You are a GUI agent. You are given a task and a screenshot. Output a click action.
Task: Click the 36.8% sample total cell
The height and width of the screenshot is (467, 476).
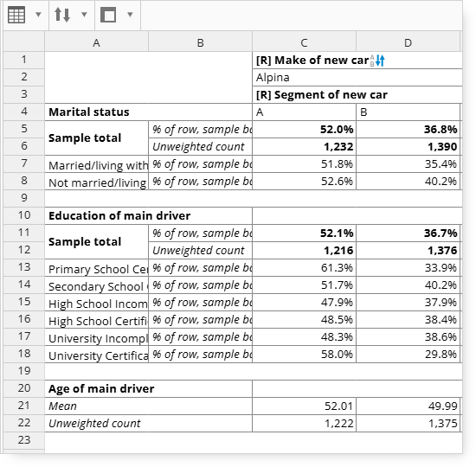pyautogui.click(x=408, y=129)
